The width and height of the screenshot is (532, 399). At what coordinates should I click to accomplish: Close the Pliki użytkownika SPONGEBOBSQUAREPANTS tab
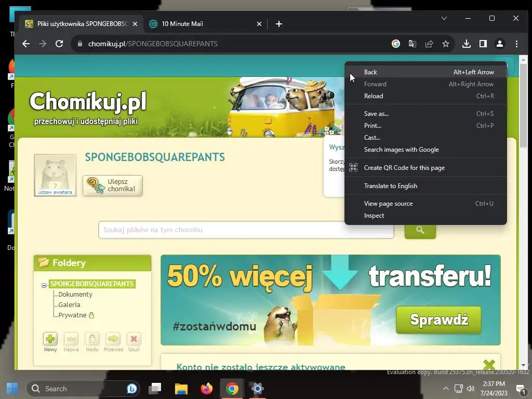point(135,24)
